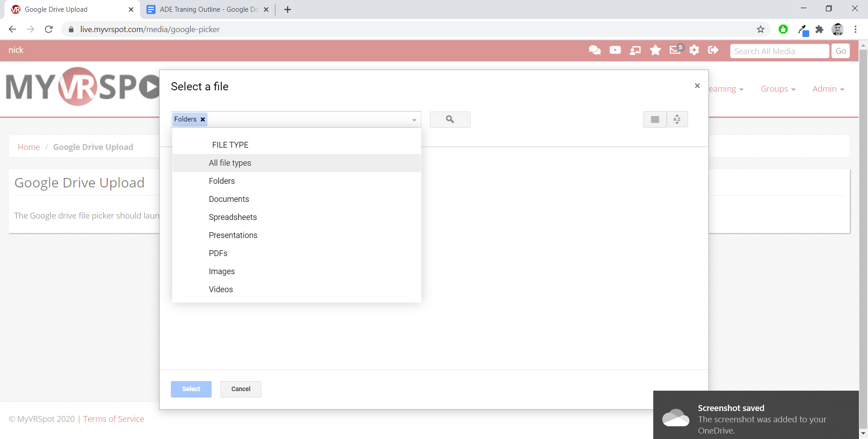Switch picker to list view

click(x=655, y=119)
